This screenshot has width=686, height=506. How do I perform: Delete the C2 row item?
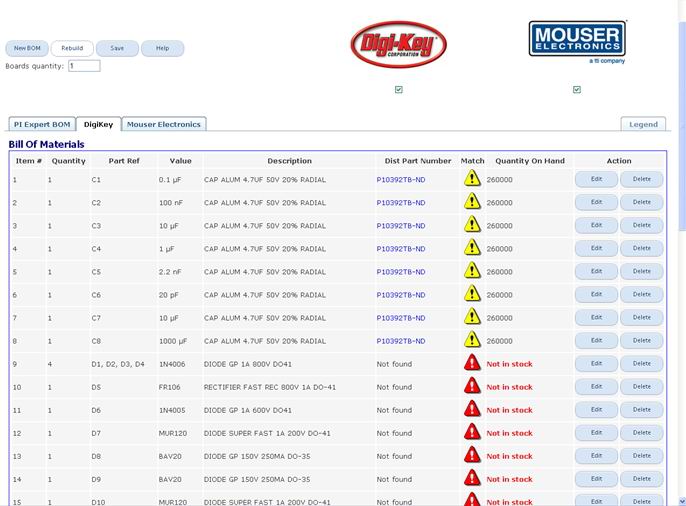click(641, 202)
